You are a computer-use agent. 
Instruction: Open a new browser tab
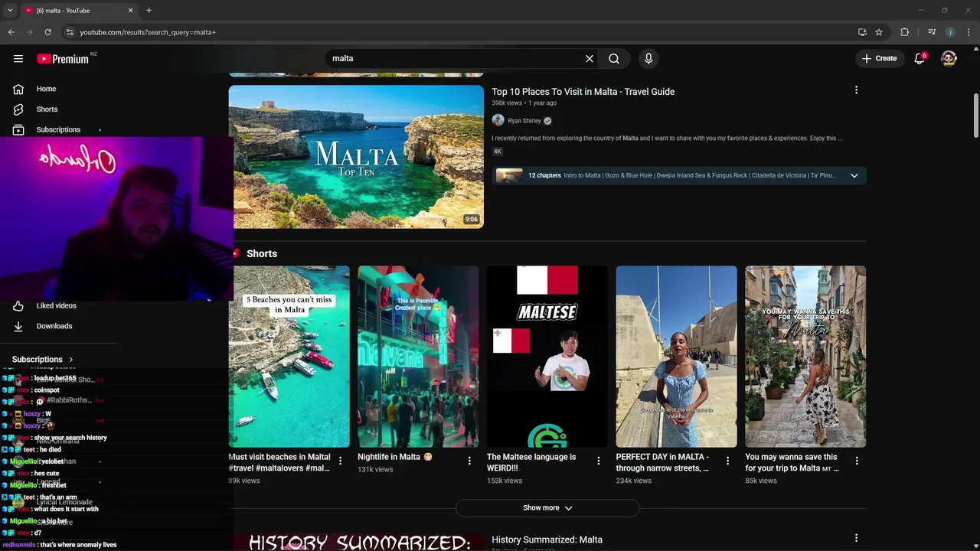coord(149,11)
